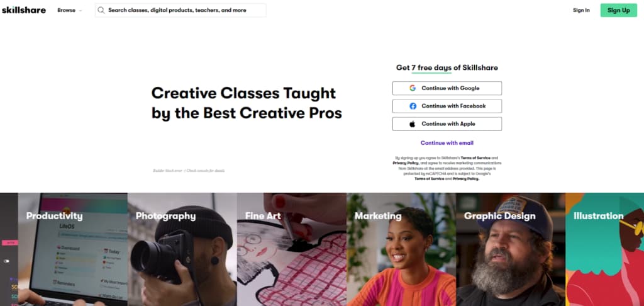Open Skillshare's Terms of Service link
Viewport: 644px width, 306px height.
click(475, 158)
